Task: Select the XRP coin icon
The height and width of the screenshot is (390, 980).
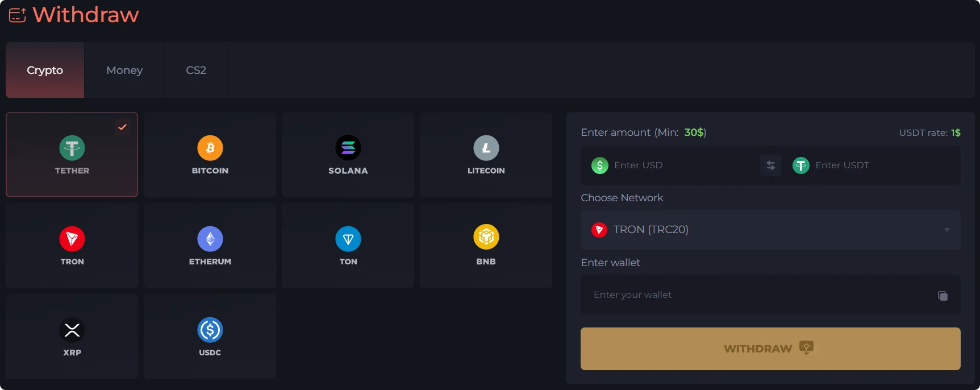Action: pos(72,330)
